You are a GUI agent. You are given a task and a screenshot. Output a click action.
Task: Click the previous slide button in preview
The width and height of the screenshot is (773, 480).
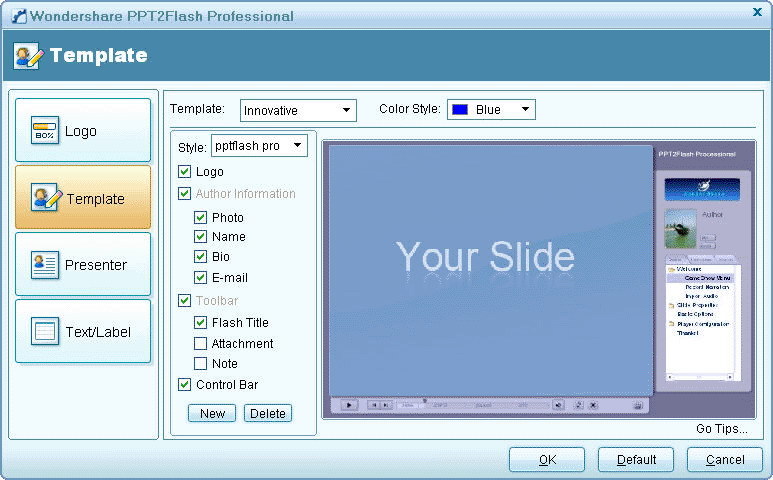pyautogui.click(x=374, y=405)
